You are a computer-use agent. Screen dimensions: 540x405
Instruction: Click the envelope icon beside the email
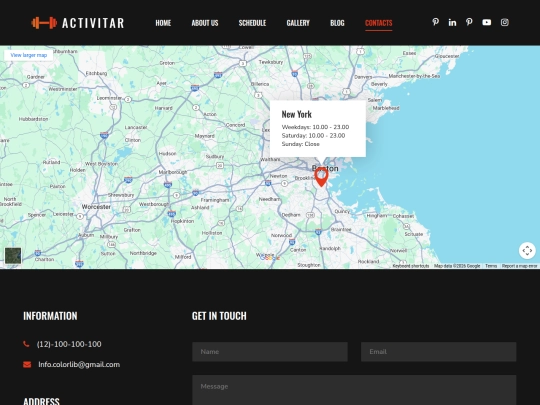click(27, 364)
